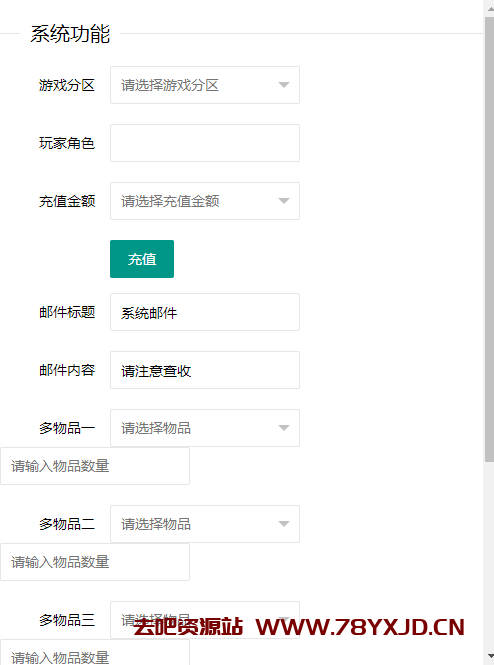Click the quantity field below 多物品三
The image size is (494, 665).
[95, 653]
